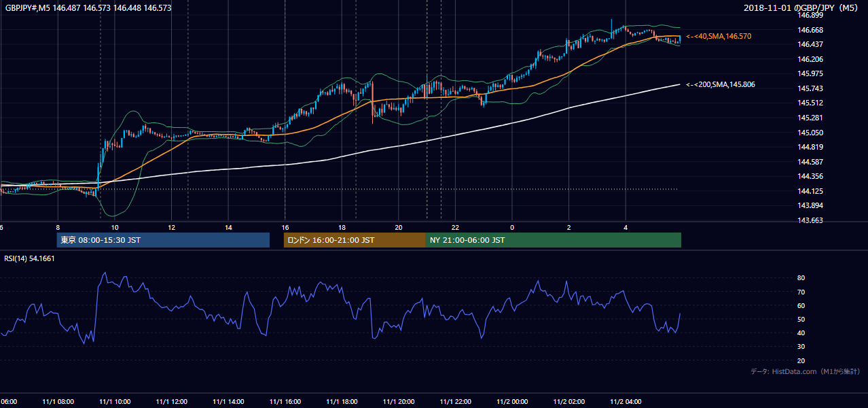
Task: Click hour label 16 under price chart
Action: tap(285, 227)
